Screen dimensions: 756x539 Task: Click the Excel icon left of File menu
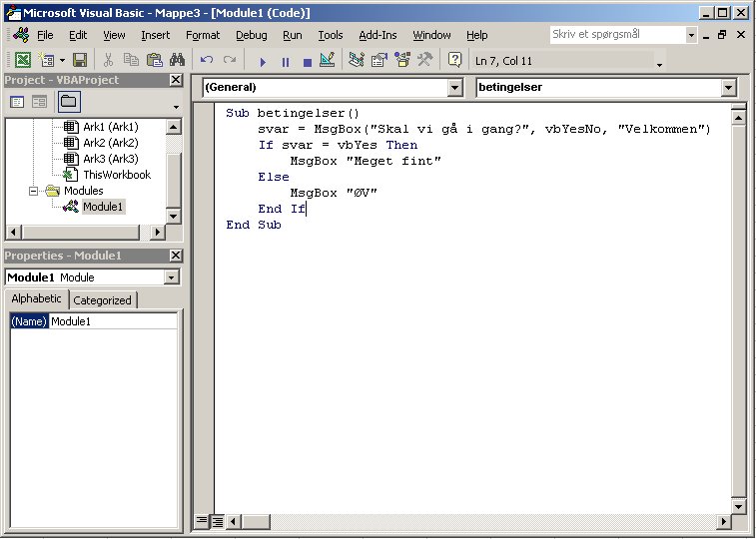tap(21, 35)
